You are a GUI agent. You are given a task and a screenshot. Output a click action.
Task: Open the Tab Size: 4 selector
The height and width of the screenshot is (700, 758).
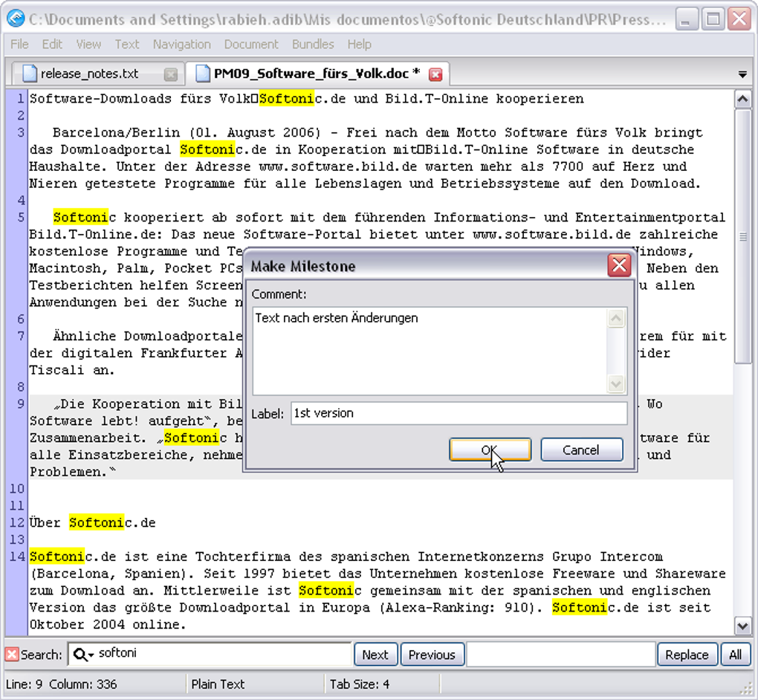tap(358, 683)
